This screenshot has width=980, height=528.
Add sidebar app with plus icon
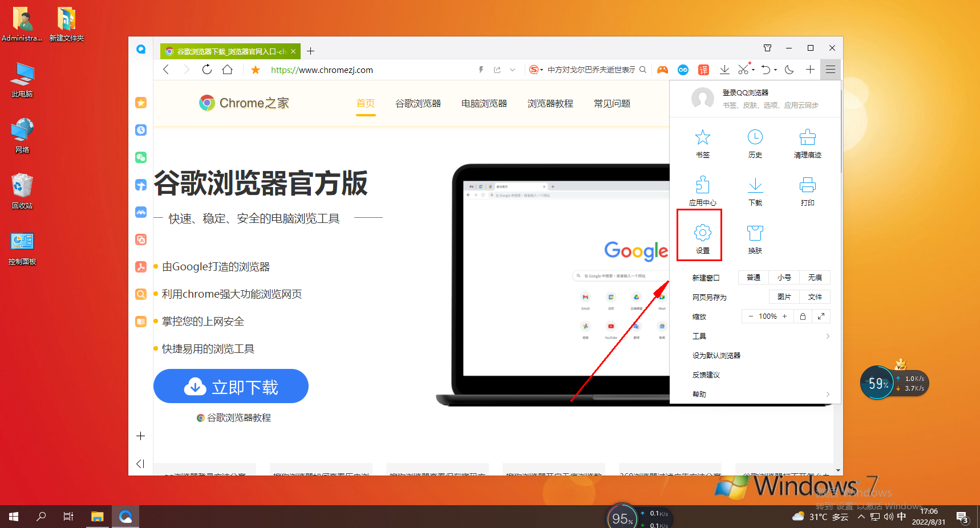point(141,436)
